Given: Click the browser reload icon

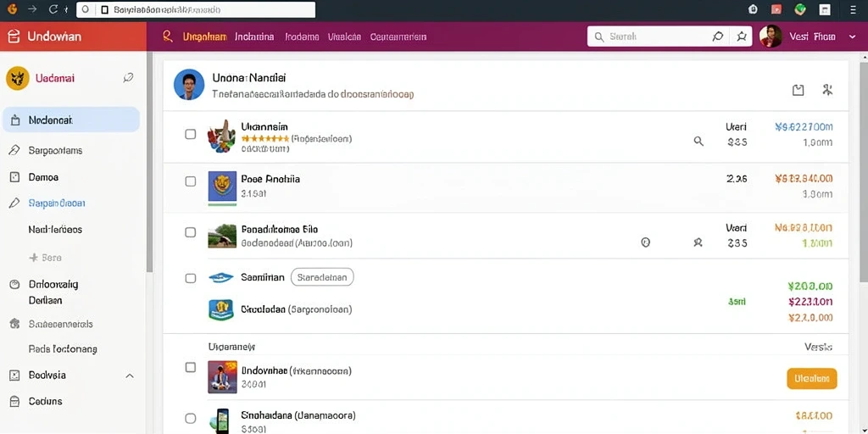Looking at the screenshot, I should pyautogui.click(x=53, y=8).
